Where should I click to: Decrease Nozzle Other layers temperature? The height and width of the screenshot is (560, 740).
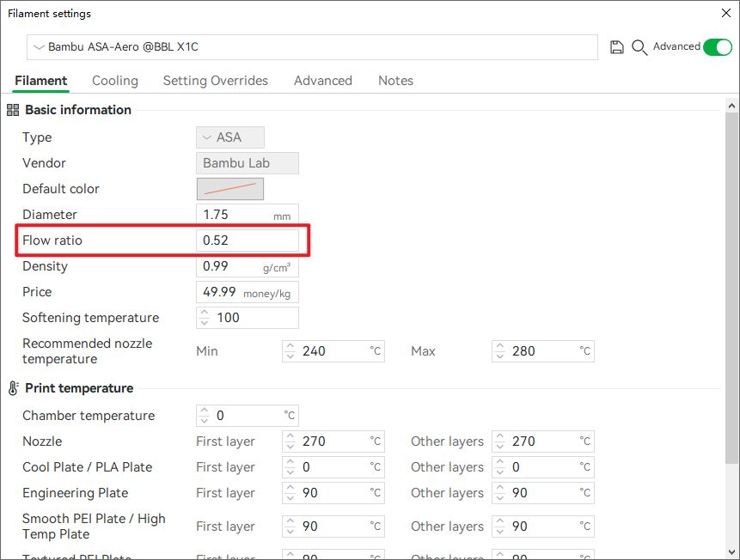click(500, 447)
